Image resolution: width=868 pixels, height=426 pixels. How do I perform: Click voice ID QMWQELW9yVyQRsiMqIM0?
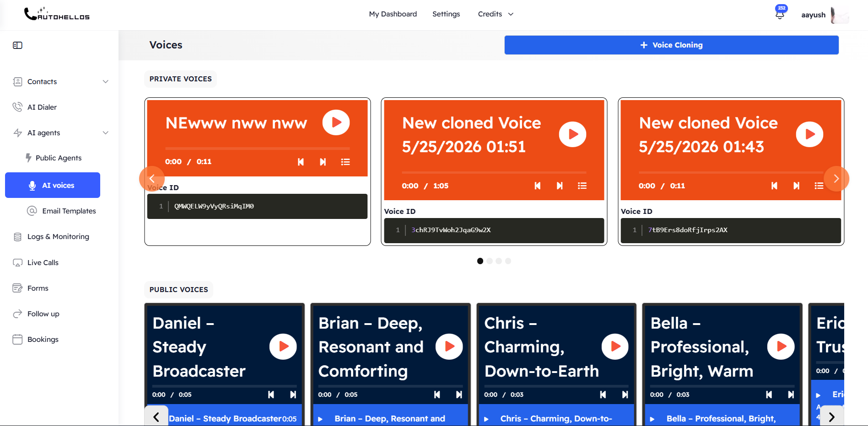214,206
